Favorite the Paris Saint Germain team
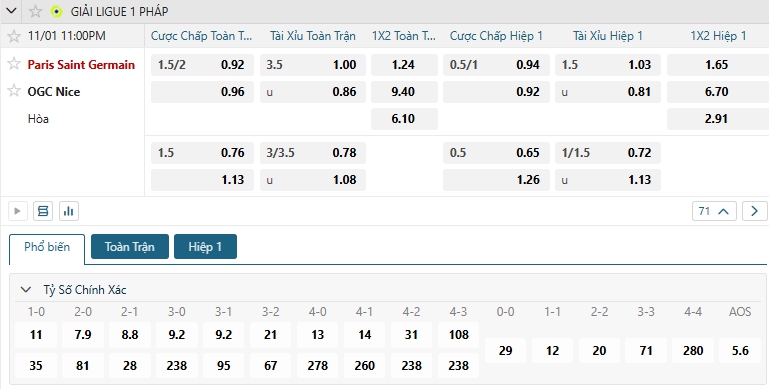The image size is (769, 389). pyautogui.click(x=14, y=63)
